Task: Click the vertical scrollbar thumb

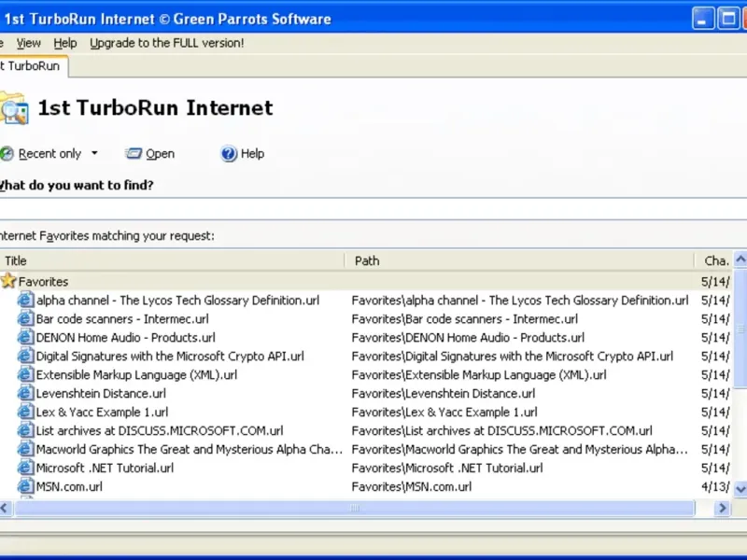Action: (740, 329)
